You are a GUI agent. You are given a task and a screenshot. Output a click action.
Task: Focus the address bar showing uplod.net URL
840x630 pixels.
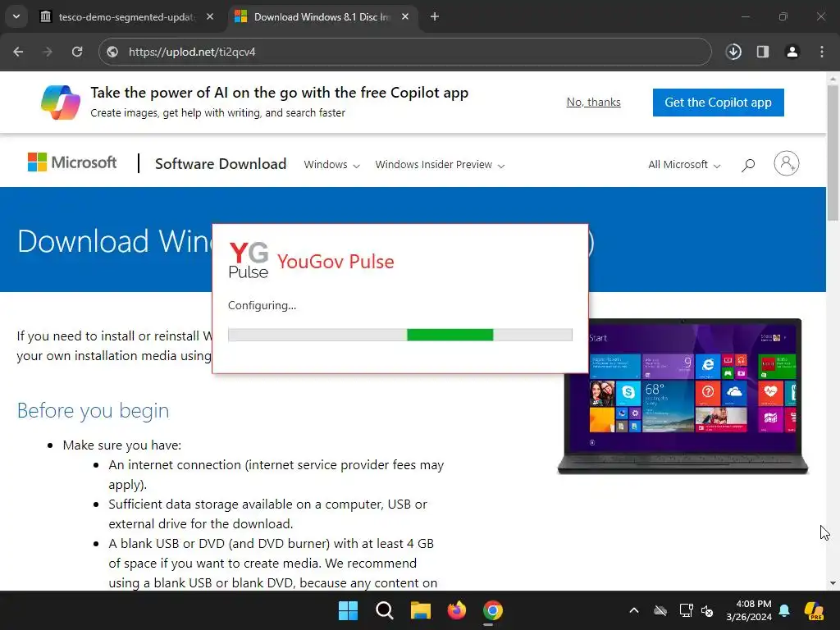405,52
